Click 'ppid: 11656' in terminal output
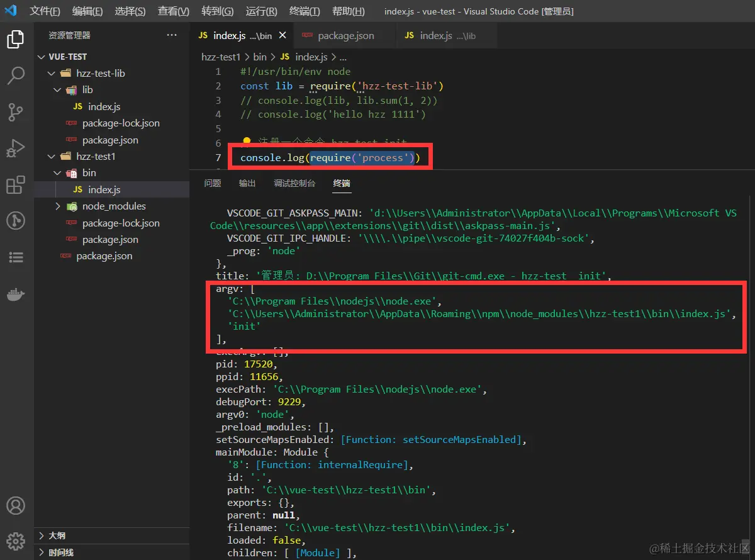 tap(249, 377)
